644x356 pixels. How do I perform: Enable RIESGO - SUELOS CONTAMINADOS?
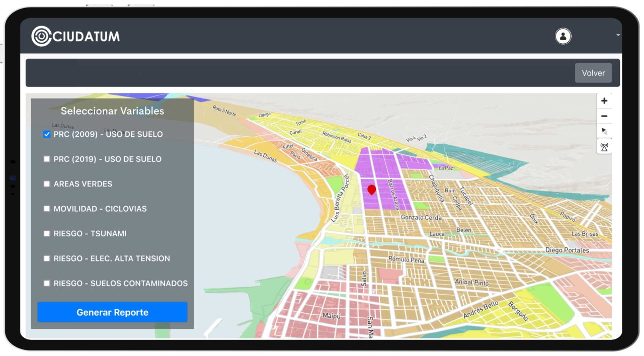point(47,283)
